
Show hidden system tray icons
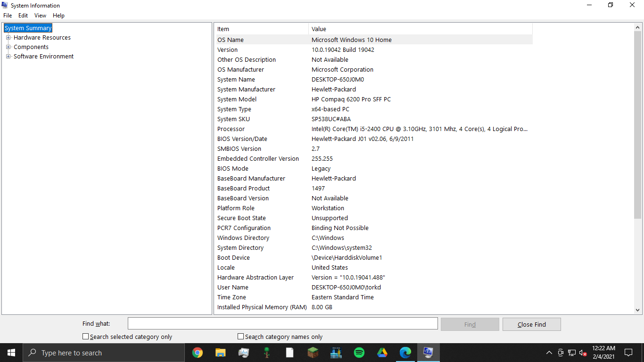coord(549,353)
